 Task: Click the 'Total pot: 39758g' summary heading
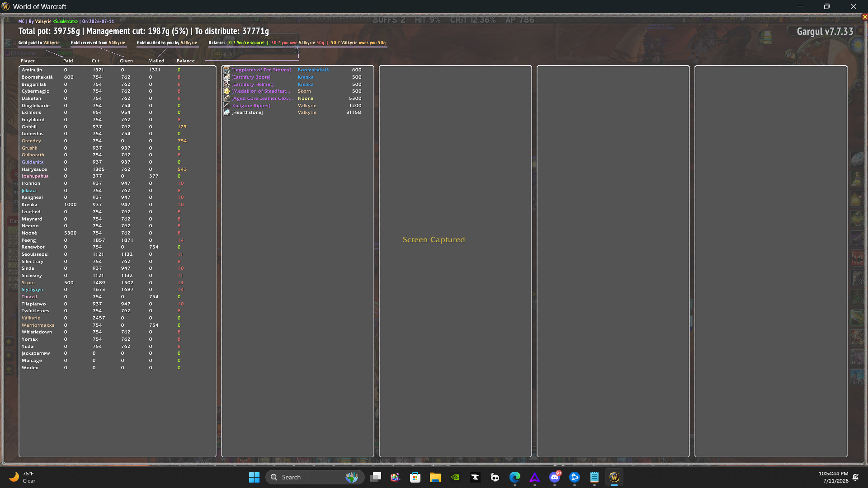point(49,31)
